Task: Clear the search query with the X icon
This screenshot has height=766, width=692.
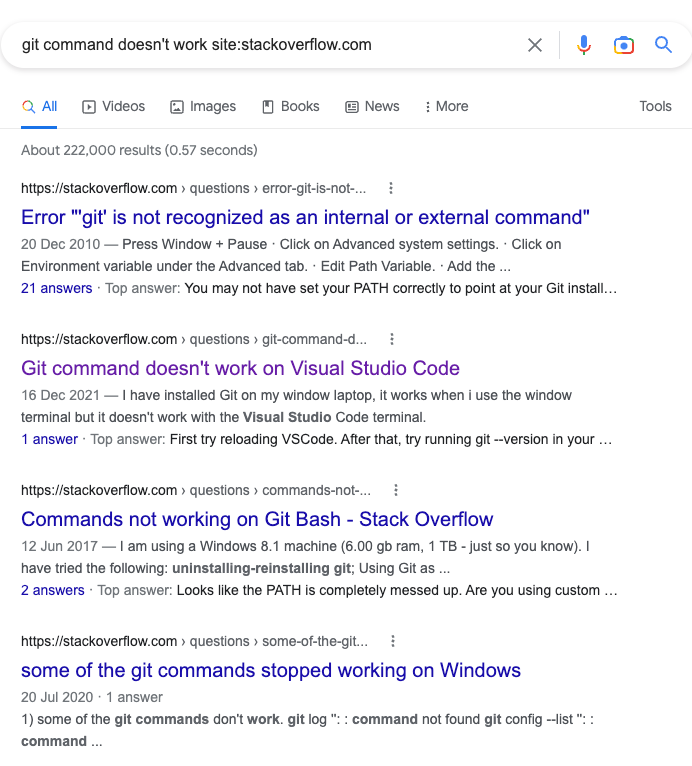Action: tap(535, 45)
